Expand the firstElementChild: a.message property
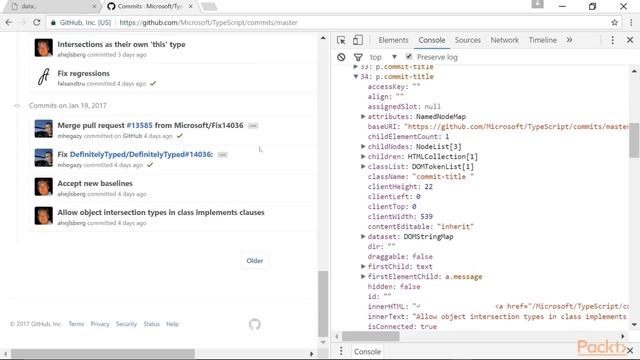The image size is (640, 360). point(363,277)
